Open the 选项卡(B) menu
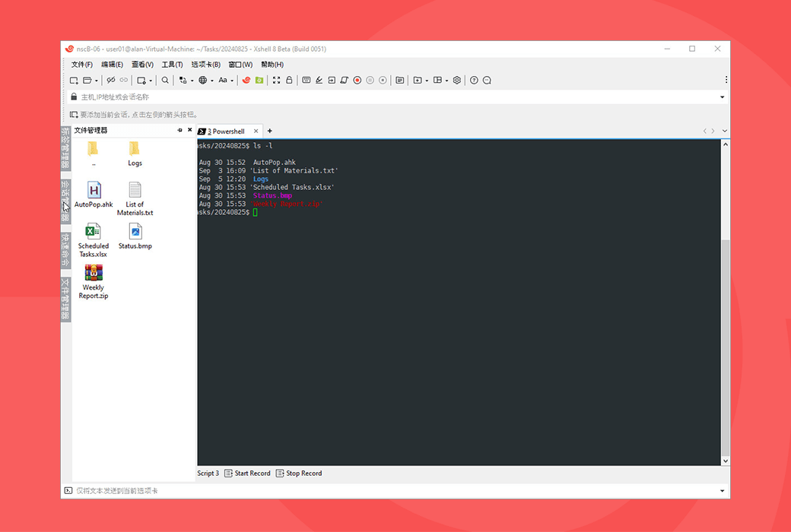Screen dimensions: 791x532 pyautogui.click(x=206, y=65)
